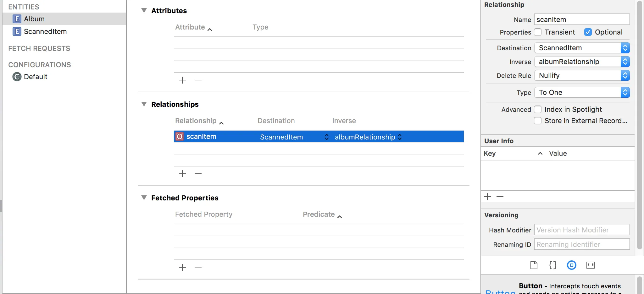Remove selected relationship with minus button
The width and height of the screenshot is (644, 294).
point(198,174)
